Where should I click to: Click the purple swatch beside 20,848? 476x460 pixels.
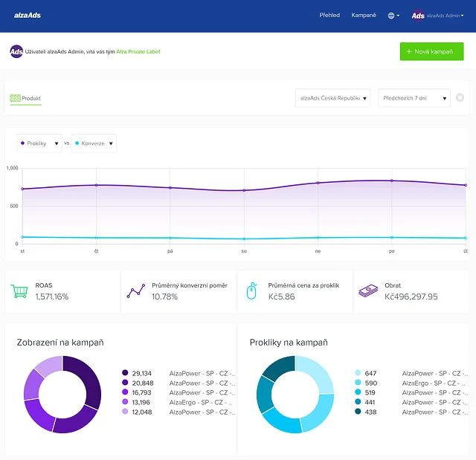point(125,383)
